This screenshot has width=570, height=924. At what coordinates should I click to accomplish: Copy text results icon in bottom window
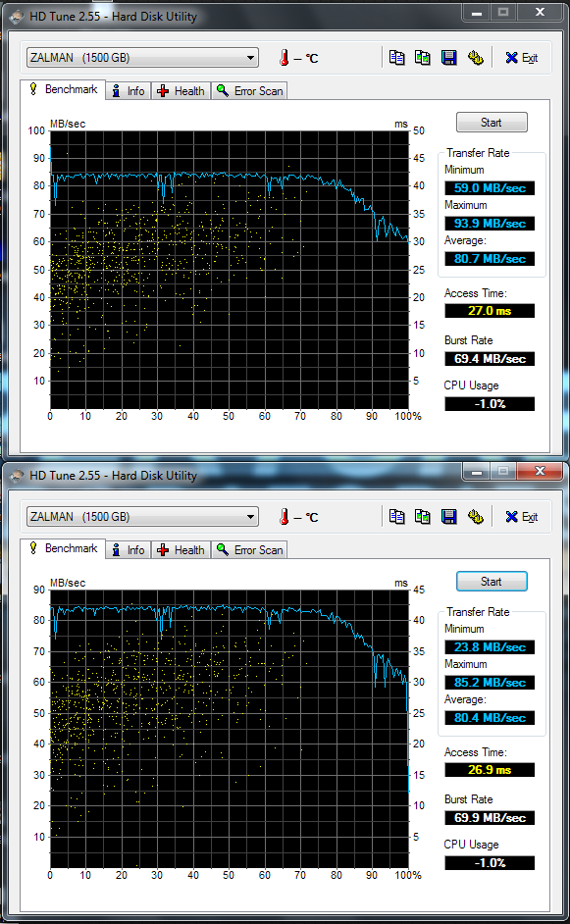click(396, 517)
